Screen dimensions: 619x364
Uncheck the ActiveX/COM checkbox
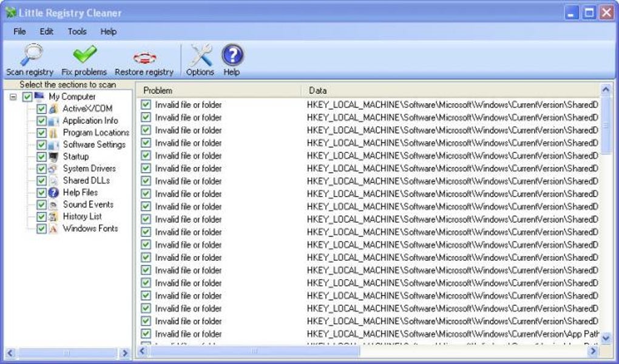(41, 109)
